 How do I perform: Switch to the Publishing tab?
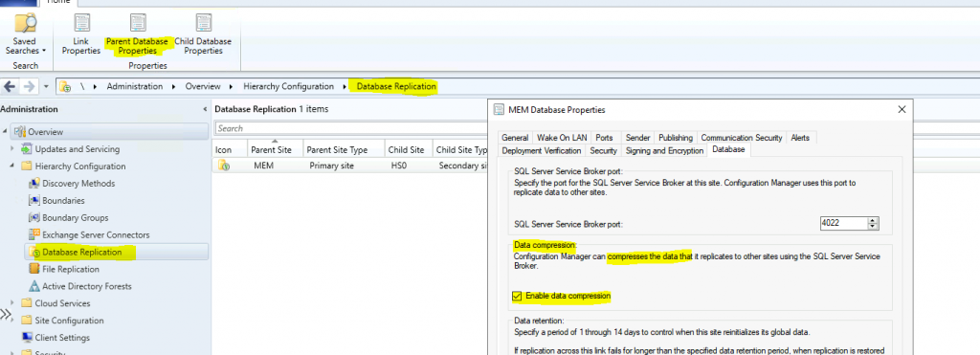tap(676, 138)
